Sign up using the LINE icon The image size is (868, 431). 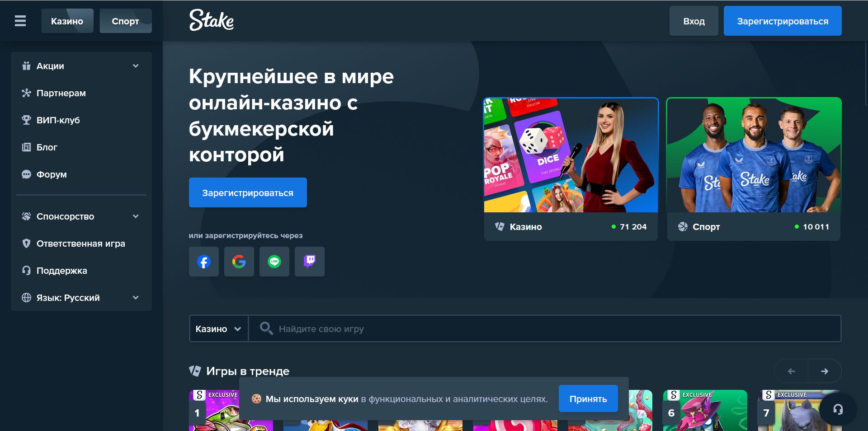point(274,261)
